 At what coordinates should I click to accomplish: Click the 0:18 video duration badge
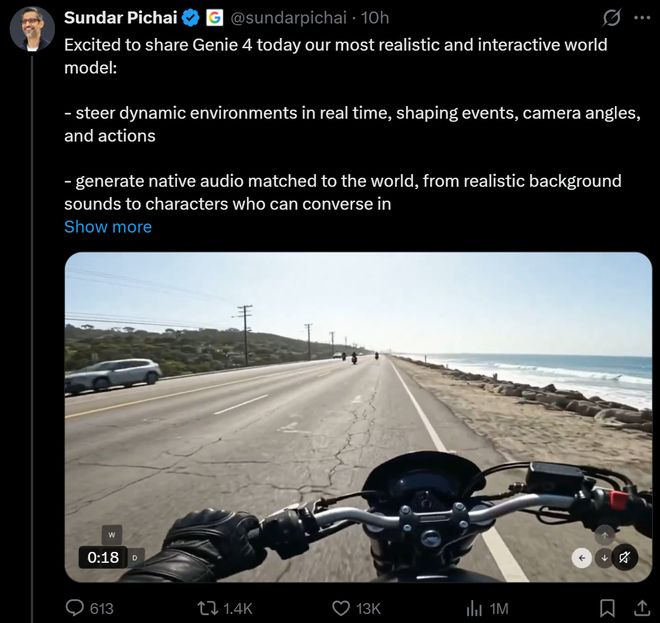pyautogui.click(x=103, y=557)
